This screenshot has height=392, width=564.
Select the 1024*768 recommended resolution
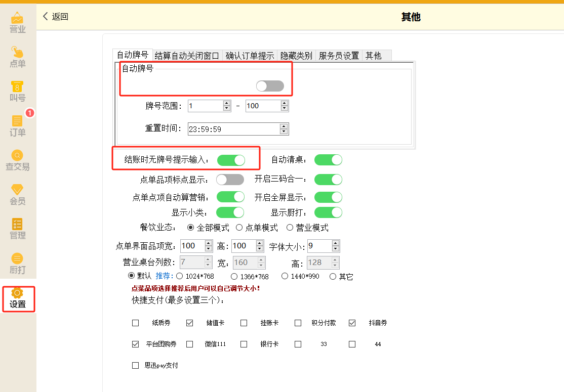click(179, 276)
